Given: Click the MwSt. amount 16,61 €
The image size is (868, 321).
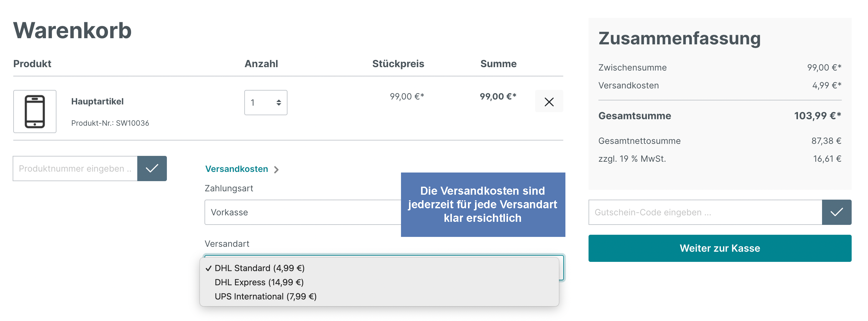Looking at the screenshot, I should [827, 158].
